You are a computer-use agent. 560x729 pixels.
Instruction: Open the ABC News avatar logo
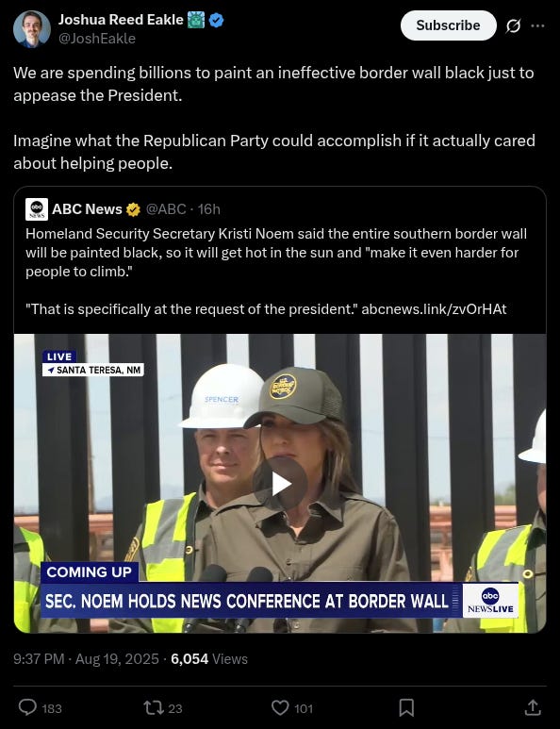(x=37, y=209)
